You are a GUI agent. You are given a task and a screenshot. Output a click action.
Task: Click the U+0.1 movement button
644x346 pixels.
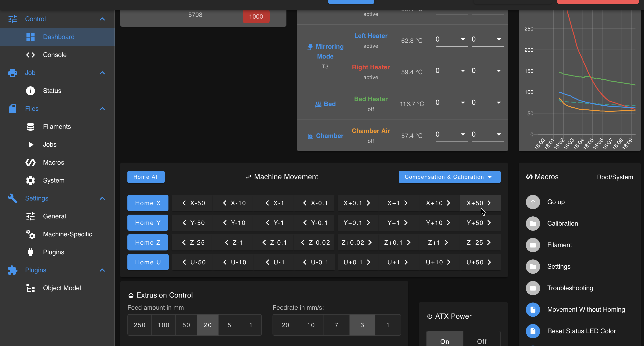click(358, 262)
